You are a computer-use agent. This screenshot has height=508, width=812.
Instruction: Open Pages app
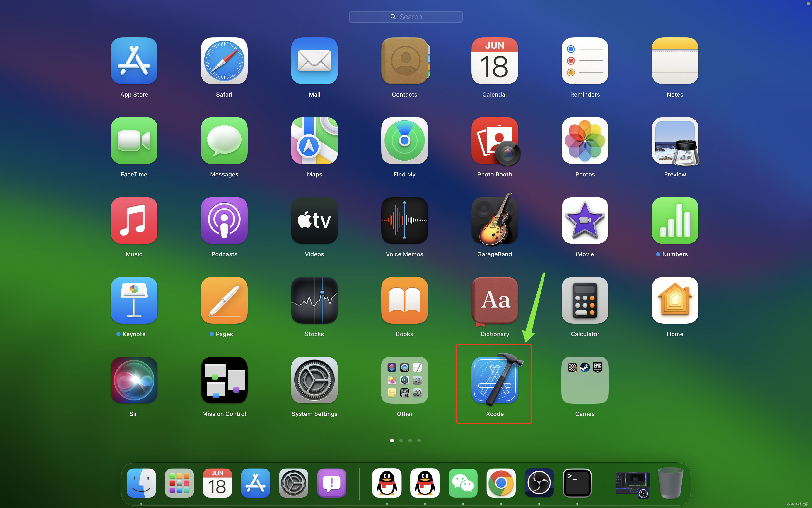[224, 300]
